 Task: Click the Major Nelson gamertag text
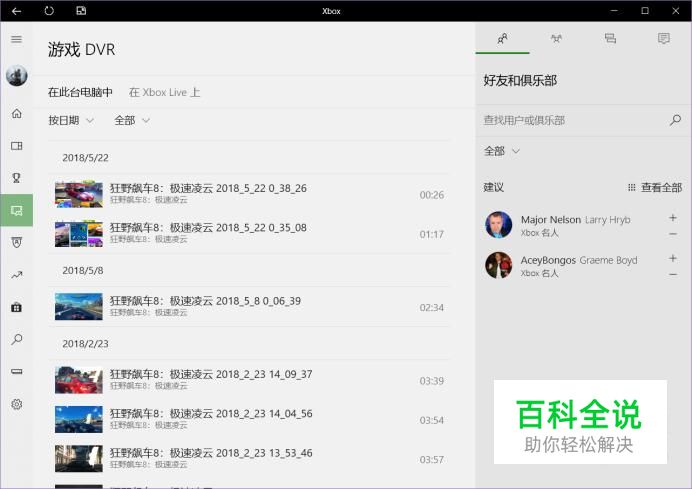550,219
